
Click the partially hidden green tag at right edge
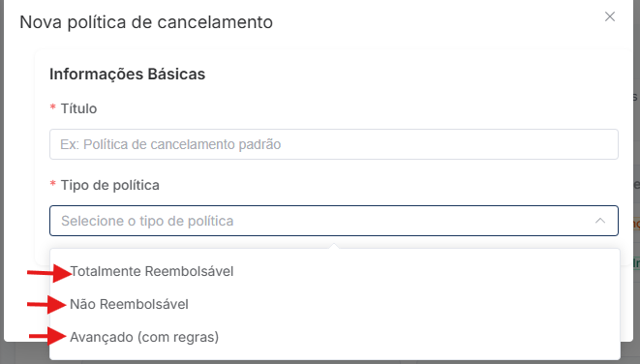(636, 263)
